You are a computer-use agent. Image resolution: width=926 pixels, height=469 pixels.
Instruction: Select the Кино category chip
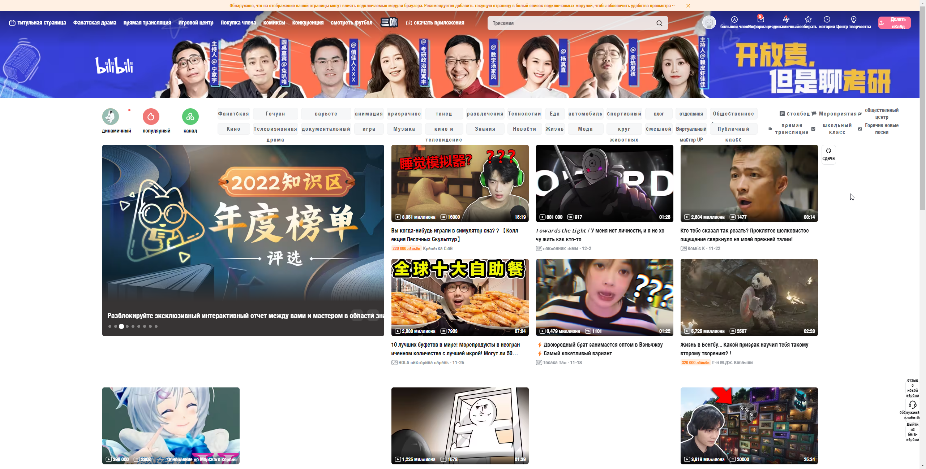pos(233,129)
